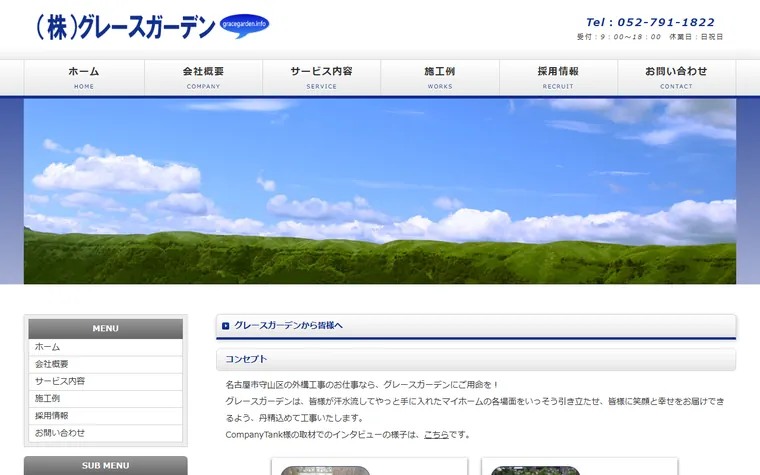760x475 pixels.
Task: Click the 名古屋市守山区の外構工事 paragraph line
Action: click(x=362, y=385)
